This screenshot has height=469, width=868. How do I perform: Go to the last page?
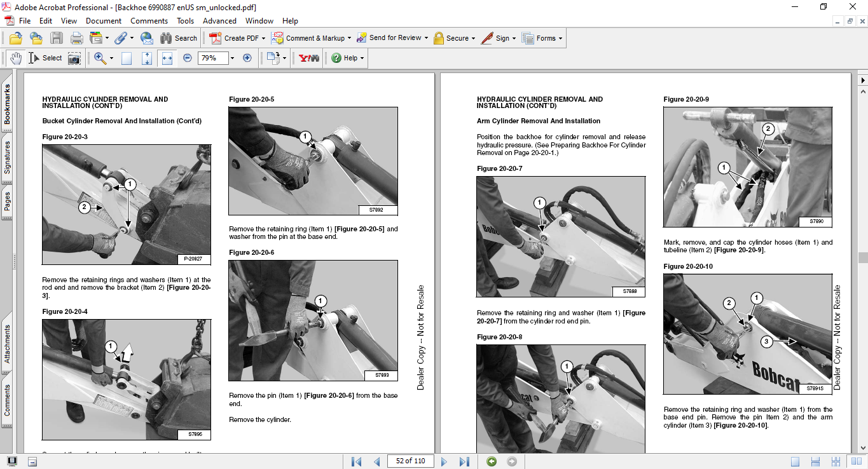(x=464, y=461)
